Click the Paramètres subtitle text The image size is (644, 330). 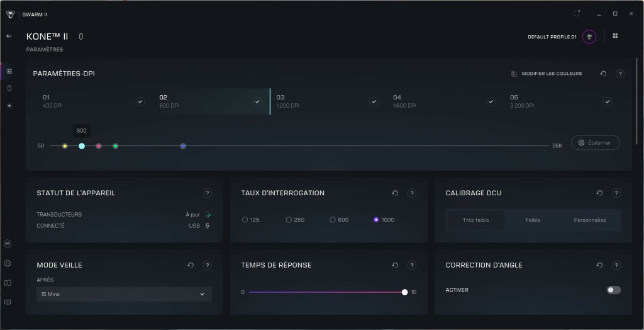tap(45, 50)
